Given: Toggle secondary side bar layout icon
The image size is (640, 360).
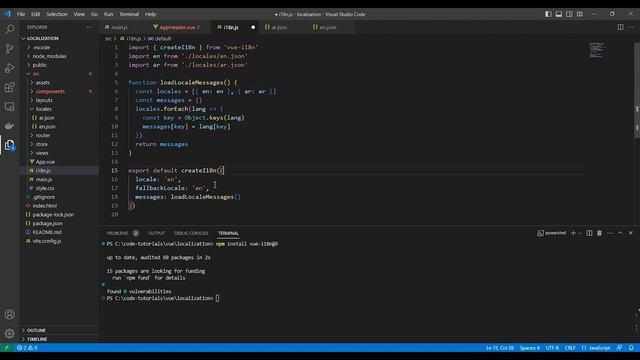Looking at the screenshot, I should point(569,14).
